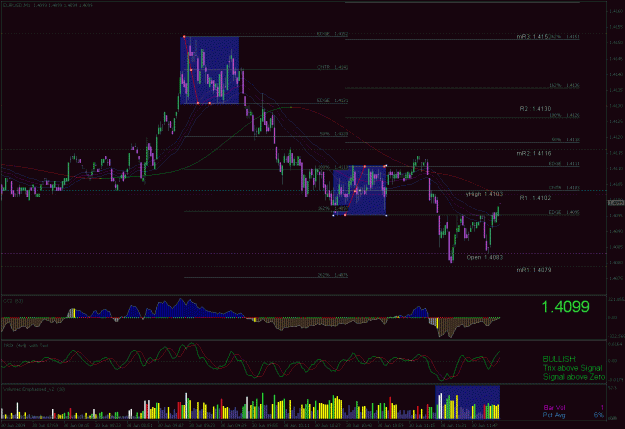625x429 pixels.
Task: Click the EURUSD symbol header text
Action: (x=48, y=6)
